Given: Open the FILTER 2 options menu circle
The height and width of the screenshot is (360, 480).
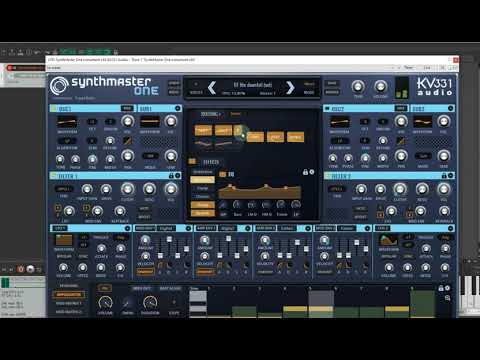Looking at the screenshot, I should (451, 175).
